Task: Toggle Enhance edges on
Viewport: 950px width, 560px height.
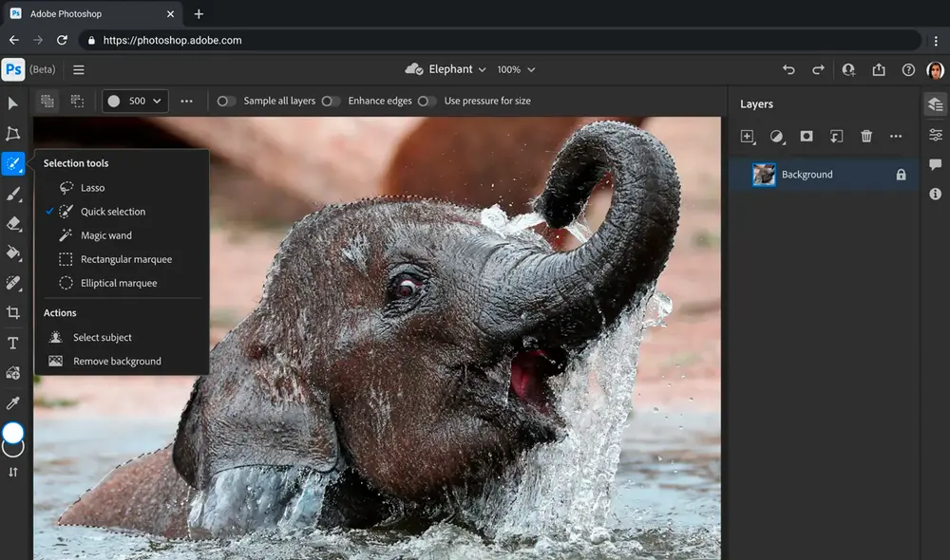Action: pyautogui.click(x=332, y=101)
